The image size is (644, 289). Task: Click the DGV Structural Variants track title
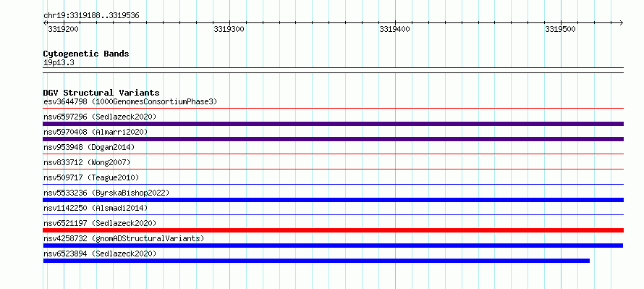click(x=101, y=93)
